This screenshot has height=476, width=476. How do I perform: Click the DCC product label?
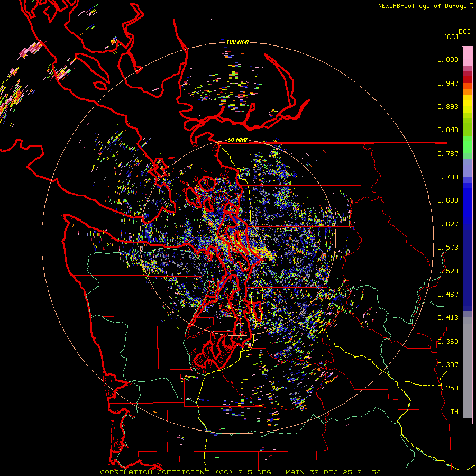click(465, 32)
